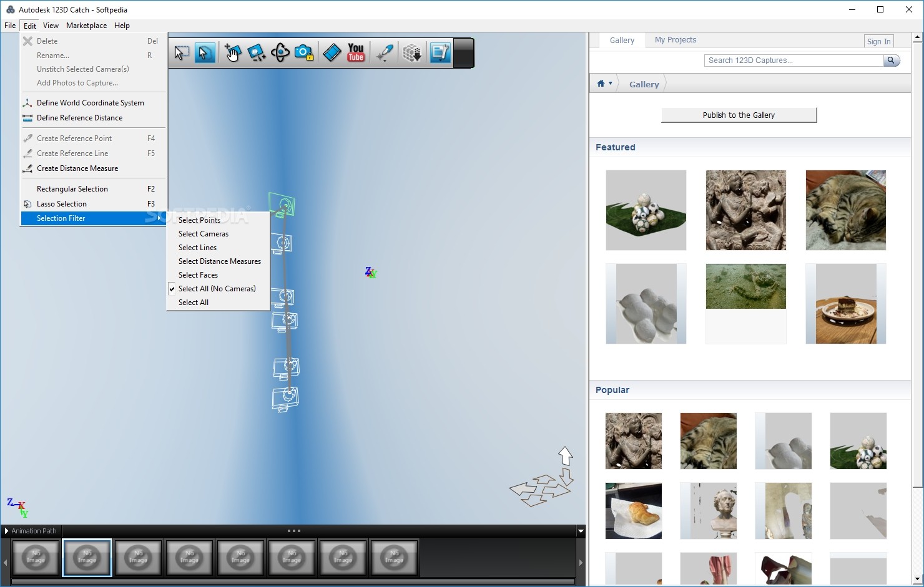This screenshot has width=924, height=587.
Task: Open featured stone carving capture thumbnail
Action: [x=746, y=210]
